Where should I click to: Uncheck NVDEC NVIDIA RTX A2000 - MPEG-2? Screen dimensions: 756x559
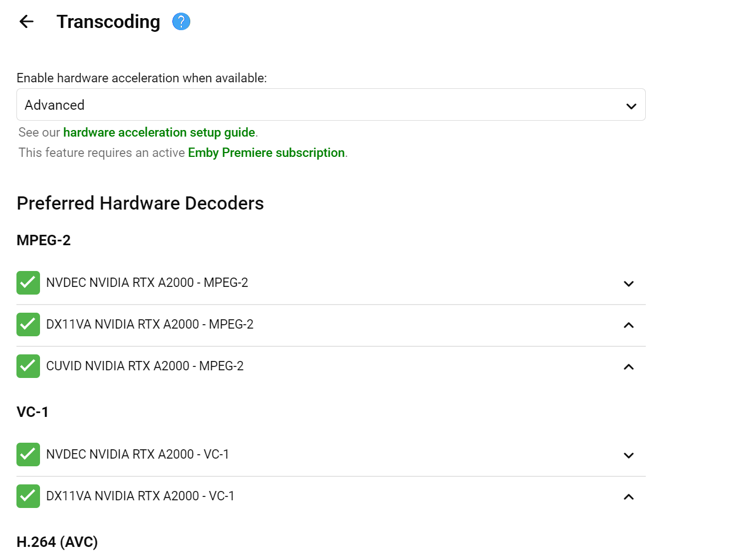pos(28,283)
